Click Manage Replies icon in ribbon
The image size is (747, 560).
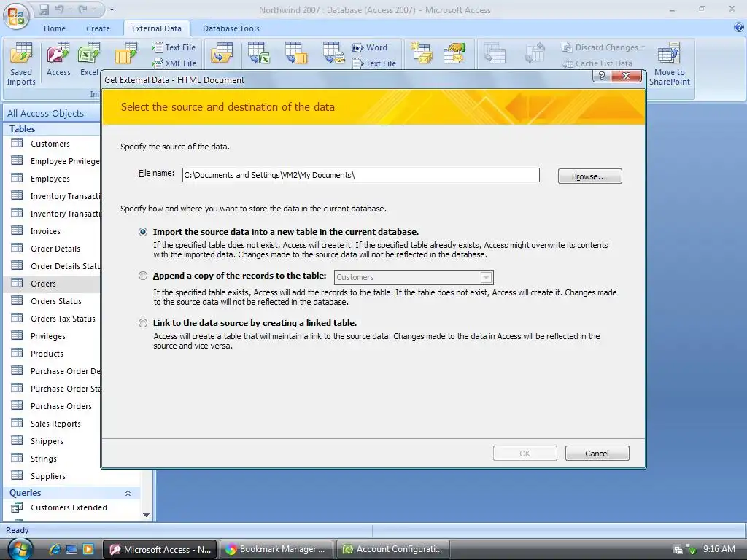(x=454, y=52)
